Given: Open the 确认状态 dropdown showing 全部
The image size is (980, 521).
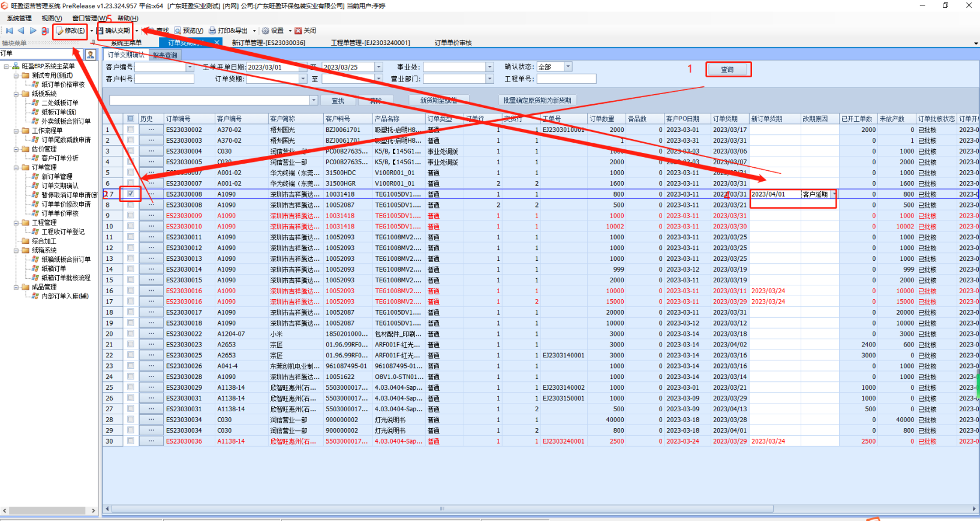Looking at the screenshot, I should pyautogui.click(x=568, y=67).
